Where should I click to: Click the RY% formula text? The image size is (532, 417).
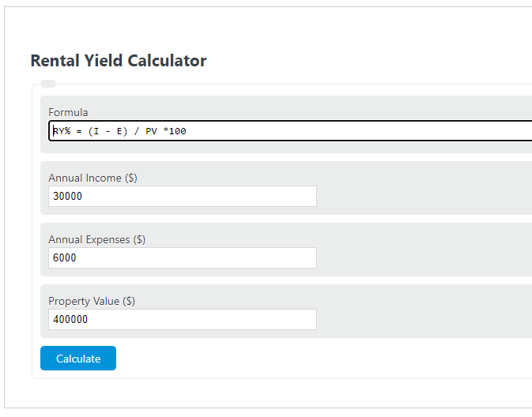point(119,131)
